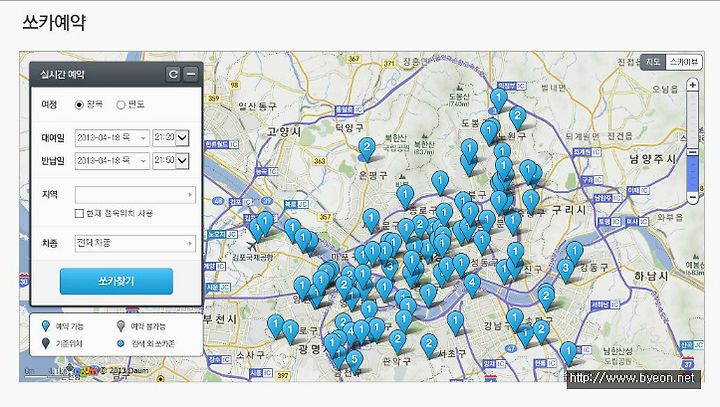Click the blue zoom level slider track

coord(692,173)
